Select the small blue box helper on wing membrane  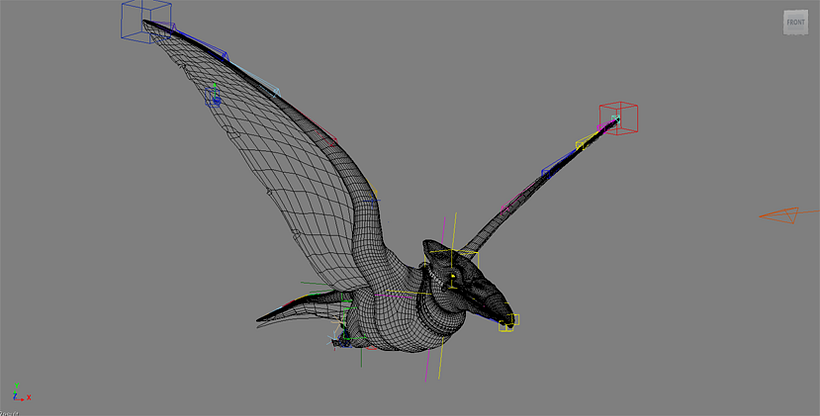point(212,97)
